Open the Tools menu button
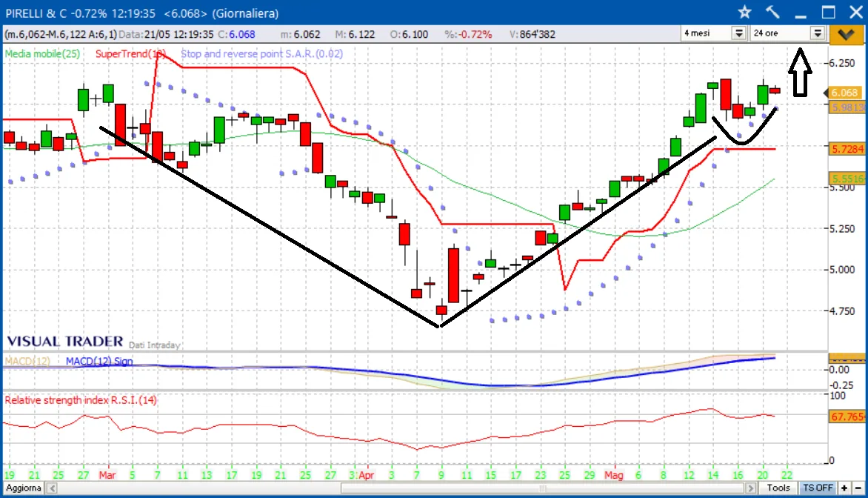The image size is (868, 498). (x=778, y=488)
